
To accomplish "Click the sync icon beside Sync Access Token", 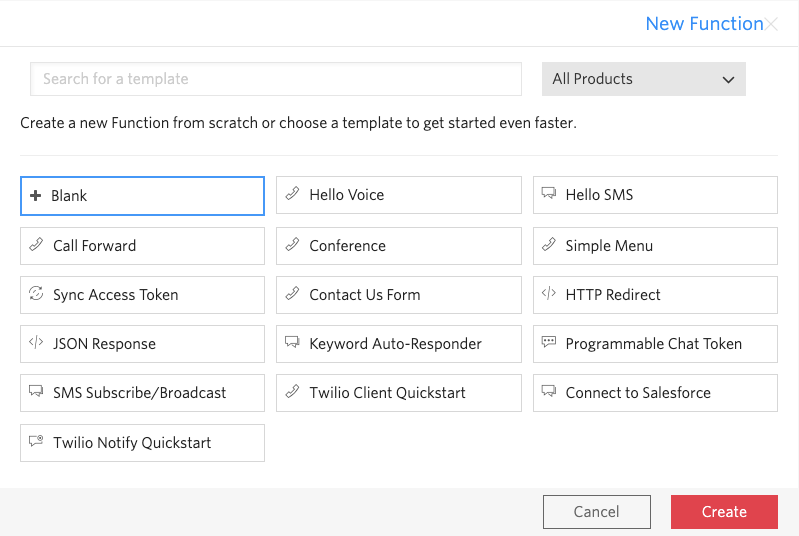I will [36, 294].
